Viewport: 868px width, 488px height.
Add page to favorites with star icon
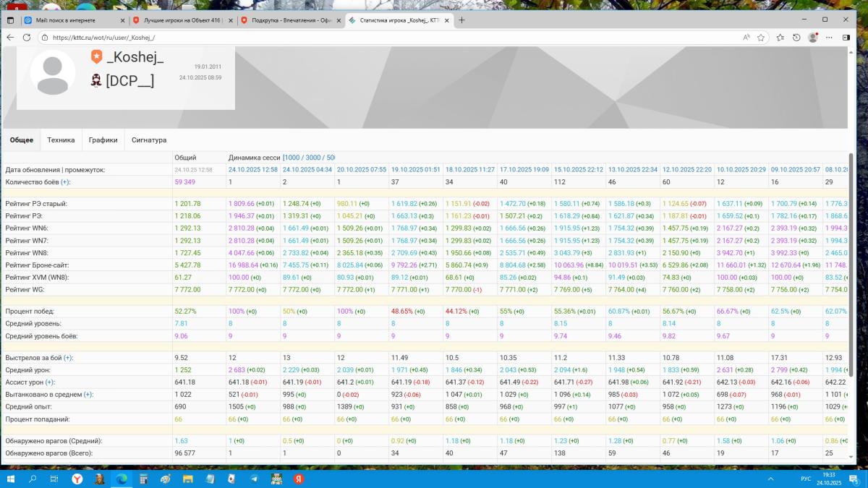coord(761,38)
